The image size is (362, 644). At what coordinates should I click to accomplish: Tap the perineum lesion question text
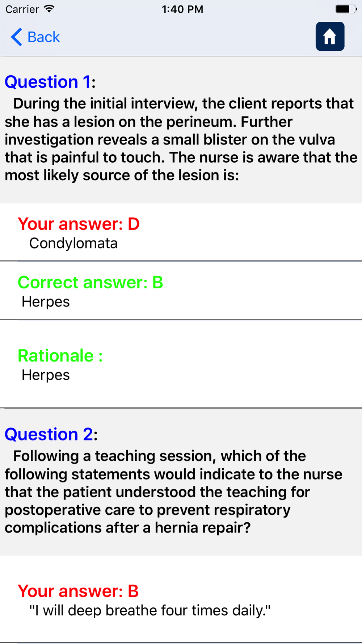pos(181,139)
